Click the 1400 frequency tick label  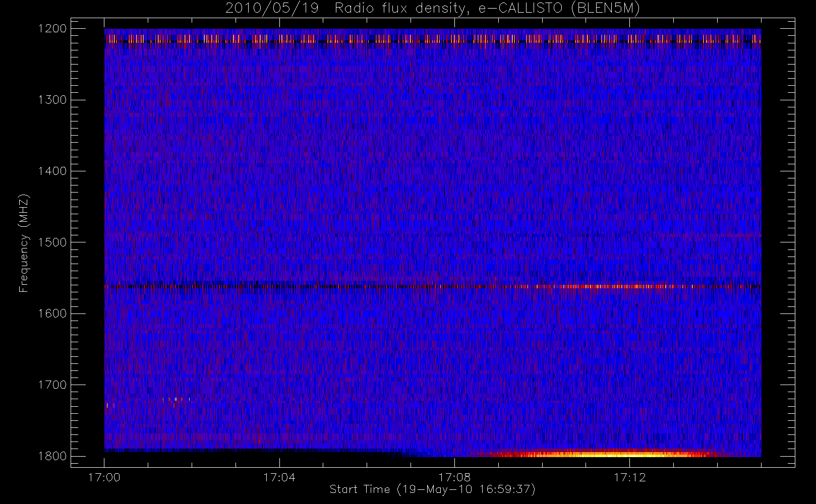pyautogui.click(x=52, y=171)
